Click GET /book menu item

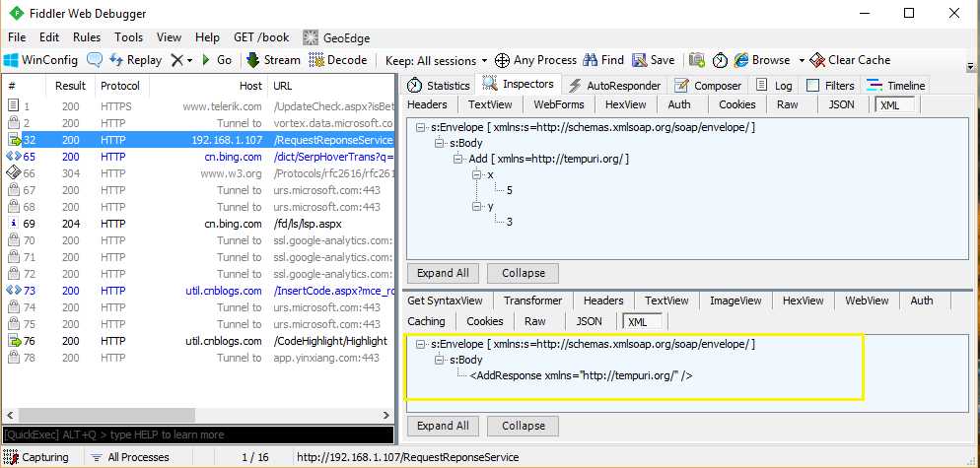[x=261, y=37]
